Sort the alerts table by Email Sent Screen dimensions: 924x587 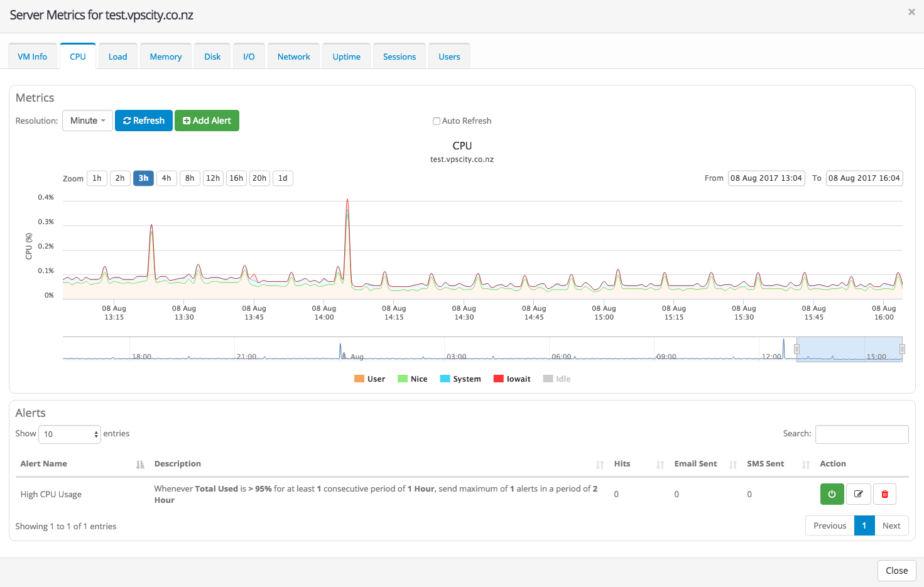[x=732, y=465]
